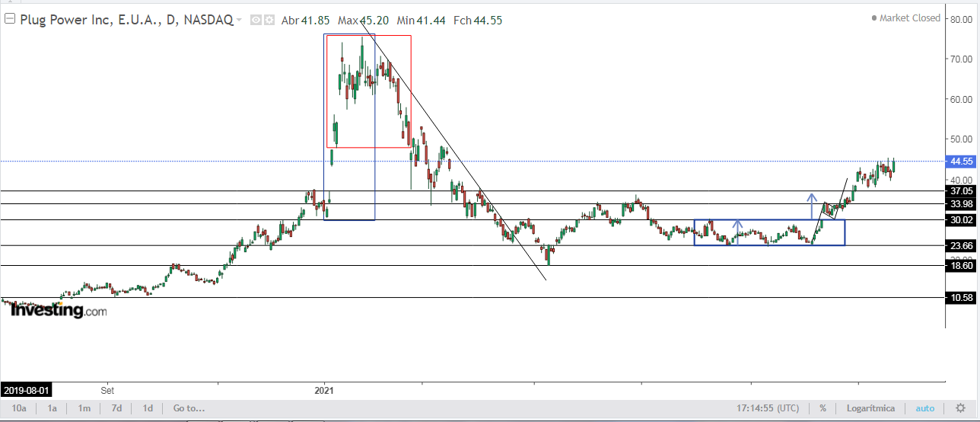Click the Set month marker on time axis
980x422 pixels.
[107, 389]
